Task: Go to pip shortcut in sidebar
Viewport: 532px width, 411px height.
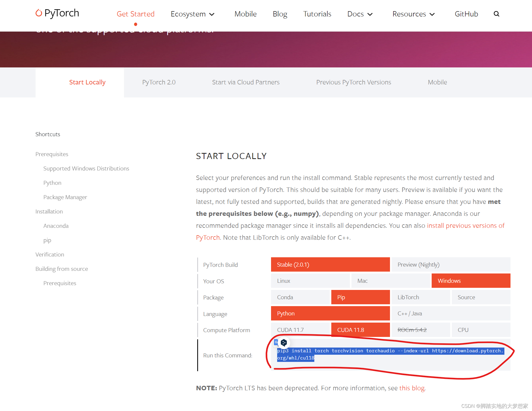Action: pos(47,240)
